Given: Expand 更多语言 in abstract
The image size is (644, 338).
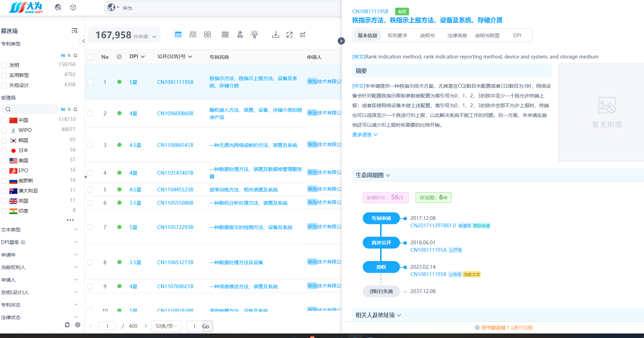Looking at the screenshot, I should (365, 135).
